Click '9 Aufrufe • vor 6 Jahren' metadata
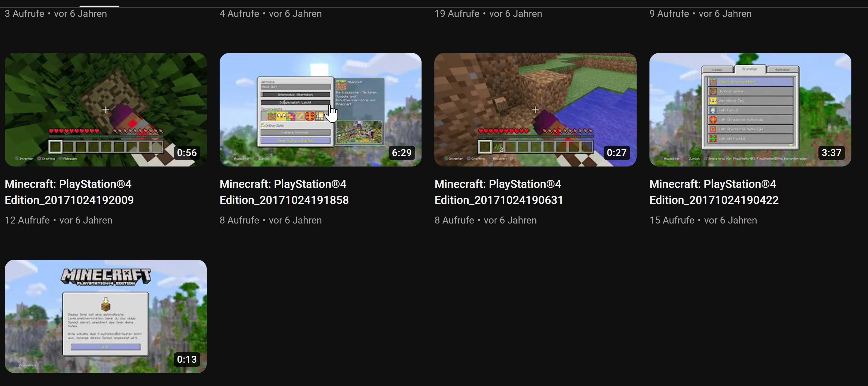The width and height of the screenshot is (868, 386). 700,14
